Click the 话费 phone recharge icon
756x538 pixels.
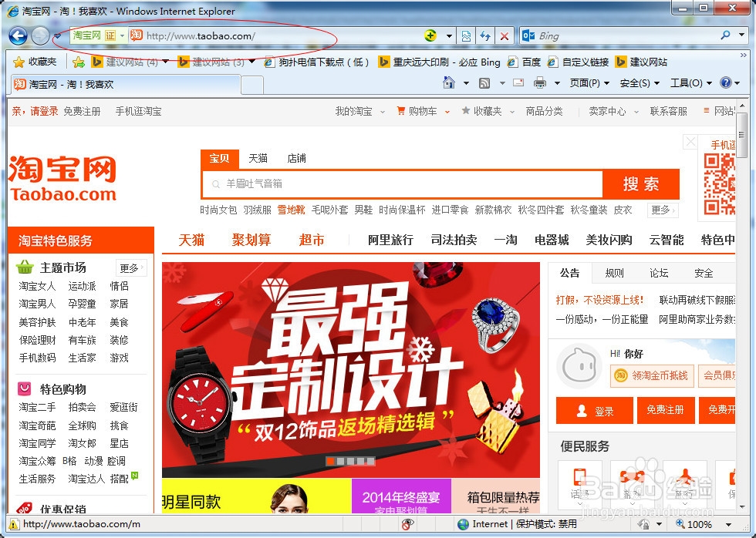click(x=580, y=477)
